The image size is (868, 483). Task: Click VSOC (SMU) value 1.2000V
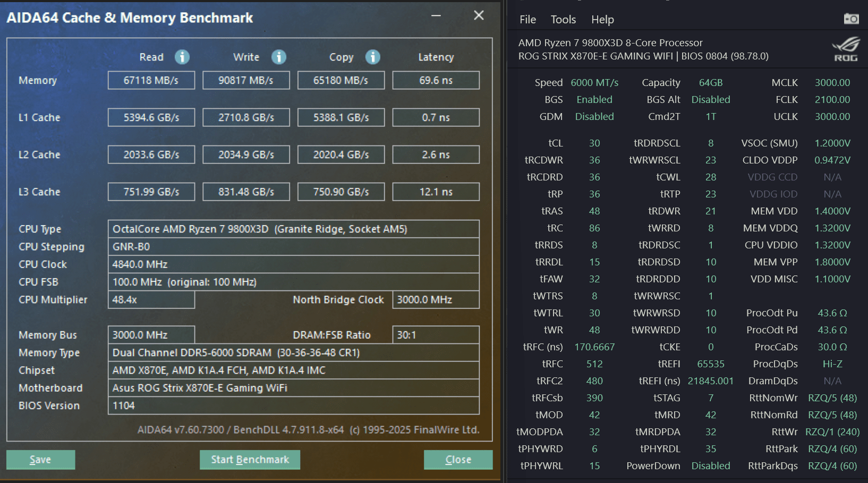(832, 143)
